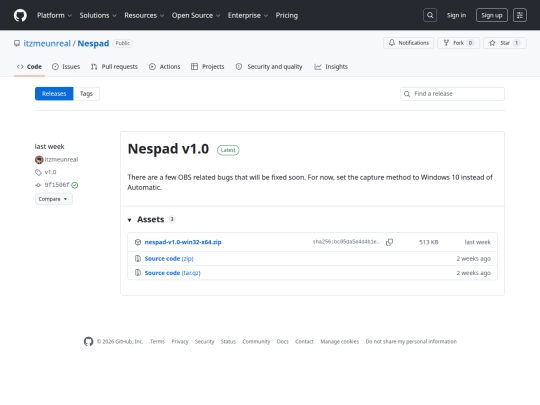540x405 pixels.
Task: Click the fork icon on Fork button
Action: 446,43
